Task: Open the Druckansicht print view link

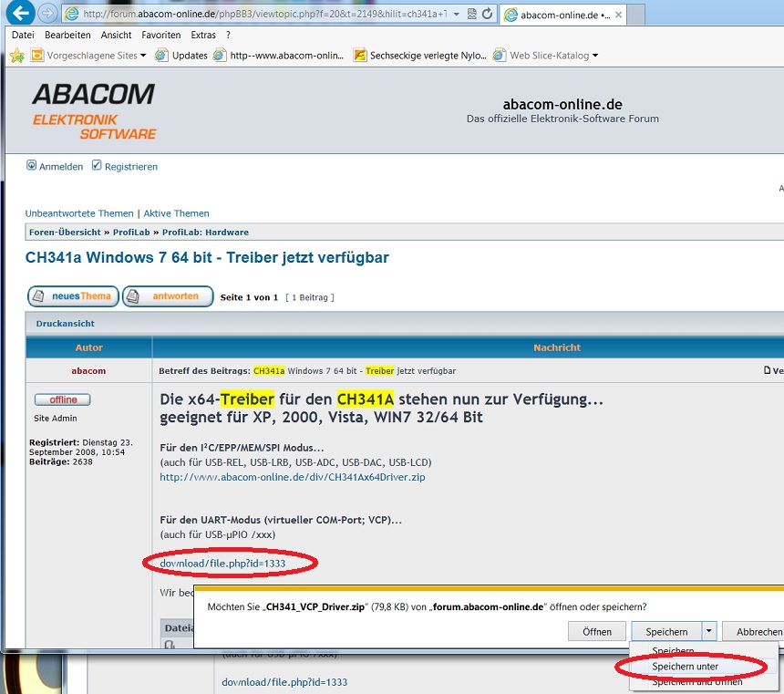Action: (66, 324)
